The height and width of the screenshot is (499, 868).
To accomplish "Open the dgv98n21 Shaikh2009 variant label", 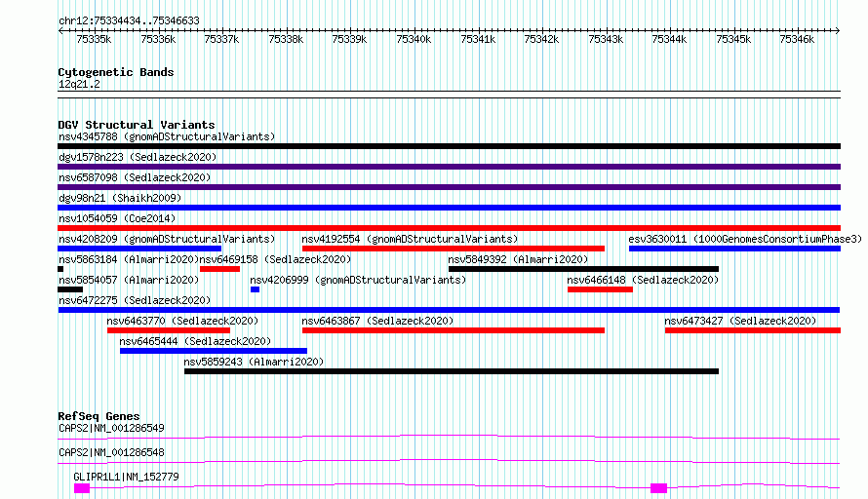I will (x=120, y=198).
